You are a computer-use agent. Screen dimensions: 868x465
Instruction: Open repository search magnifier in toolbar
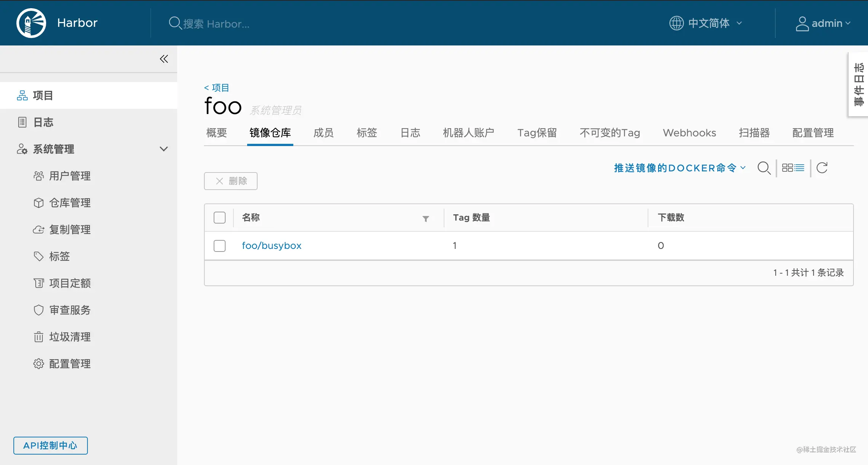(764, 168)
